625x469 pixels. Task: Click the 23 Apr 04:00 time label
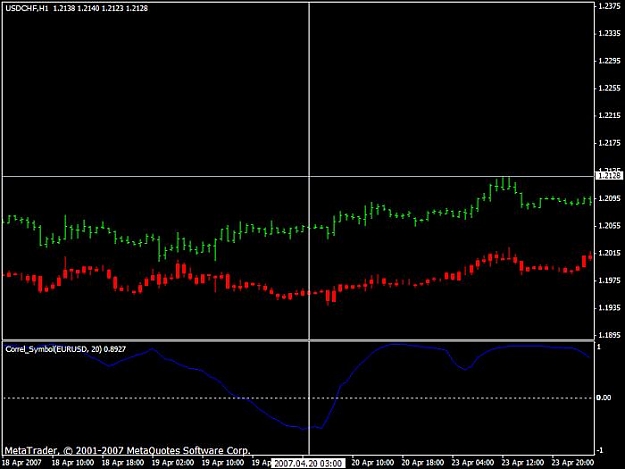pyautogui.click(x=473, y=463)
